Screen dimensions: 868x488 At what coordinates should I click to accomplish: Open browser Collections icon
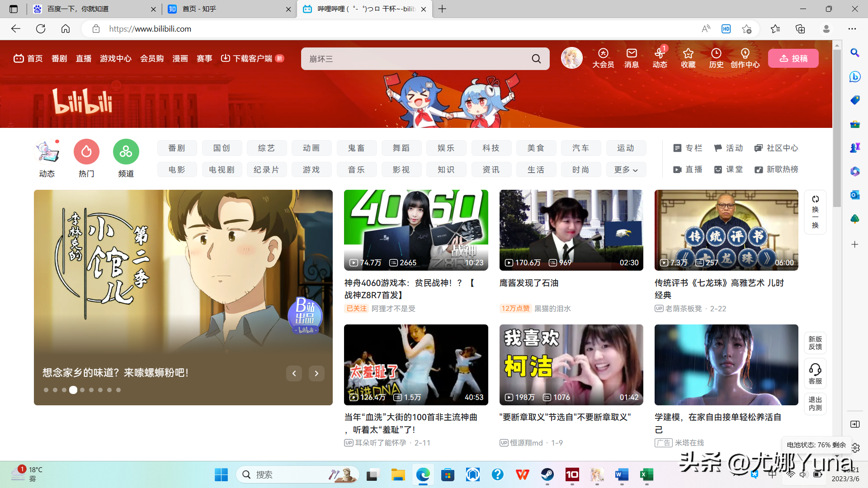800,29
